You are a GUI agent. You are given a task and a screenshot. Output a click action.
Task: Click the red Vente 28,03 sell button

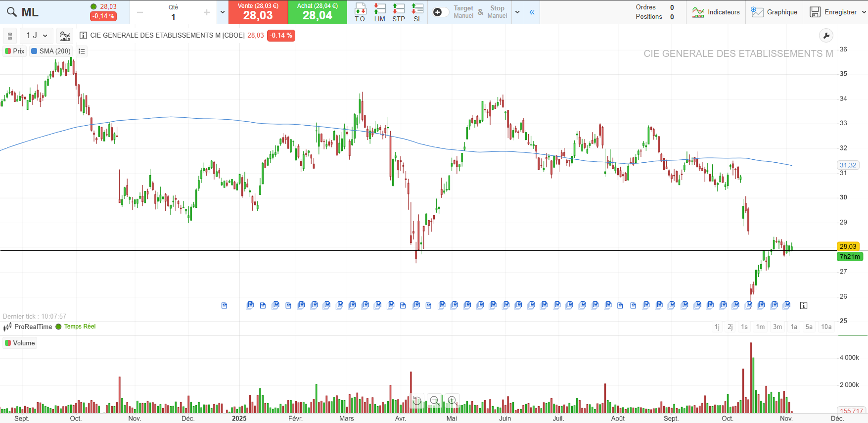point(258,12)
